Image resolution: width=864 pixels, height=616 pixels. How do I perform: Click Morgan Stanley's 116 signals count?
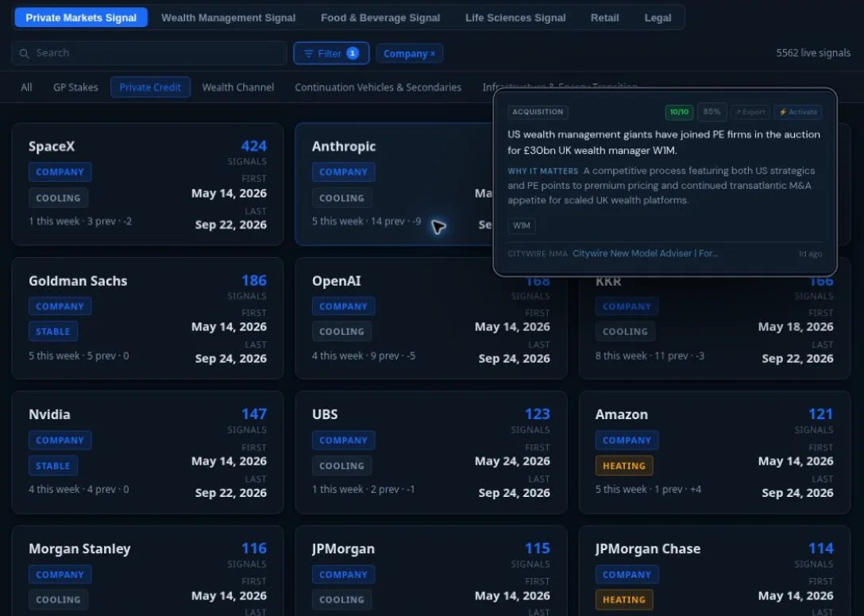tap(253, 549)
